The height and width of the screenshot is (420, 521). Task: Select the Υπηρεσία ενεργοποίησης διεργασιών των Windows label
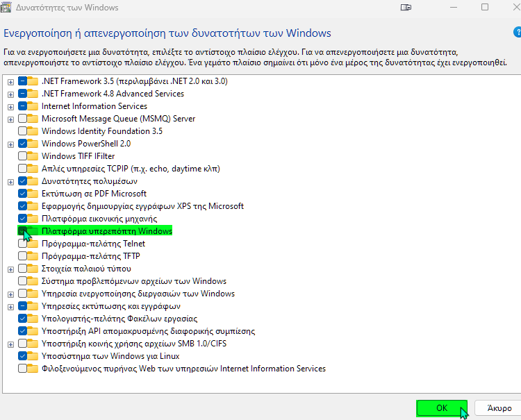pyautogui.click(x=138, y=294)
